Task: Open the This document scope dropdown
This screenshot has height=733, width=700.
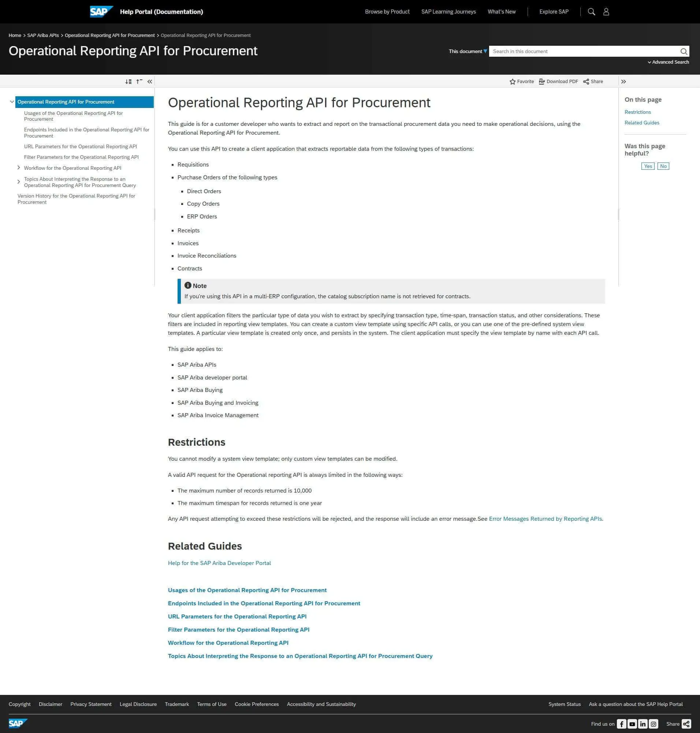Action: 468,51
